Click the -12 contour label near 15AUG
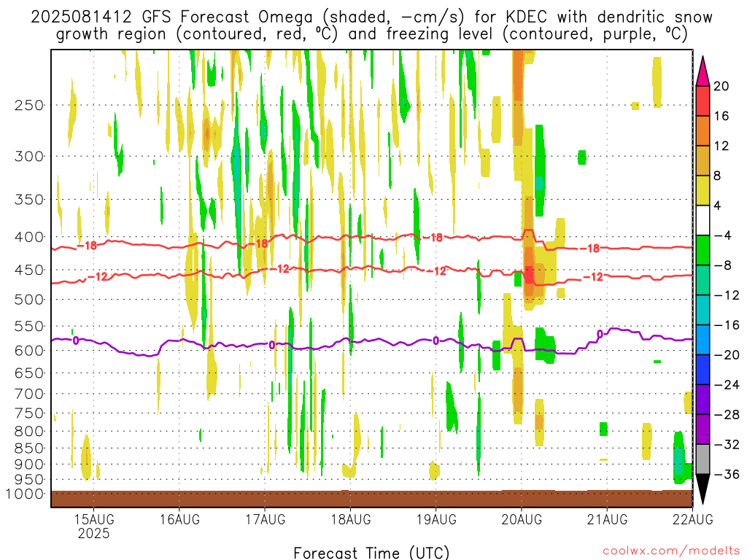This screenshot has height=560, width=747. point(98,276)
